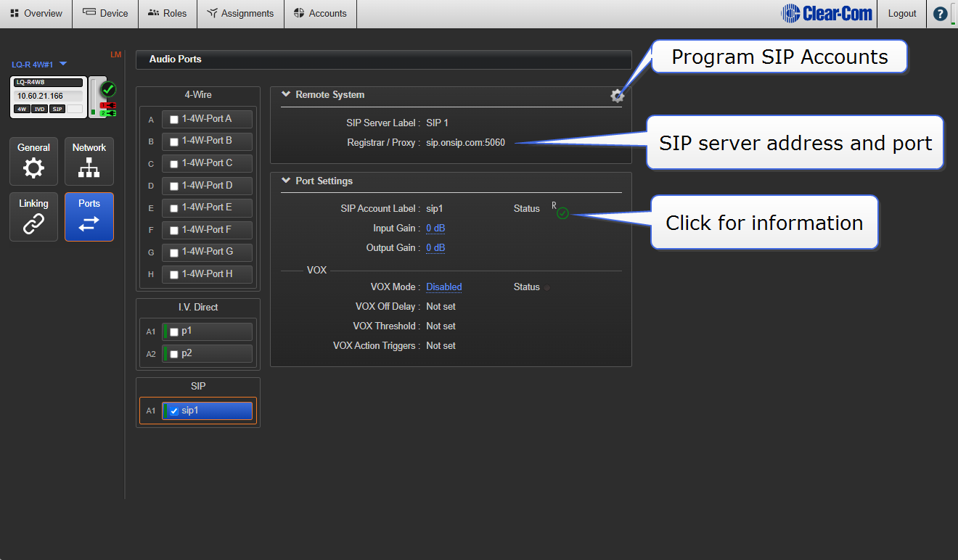The image size is (958, 560).
Task: Switch to the Roles tab
Action: click(x=167, y=14)
